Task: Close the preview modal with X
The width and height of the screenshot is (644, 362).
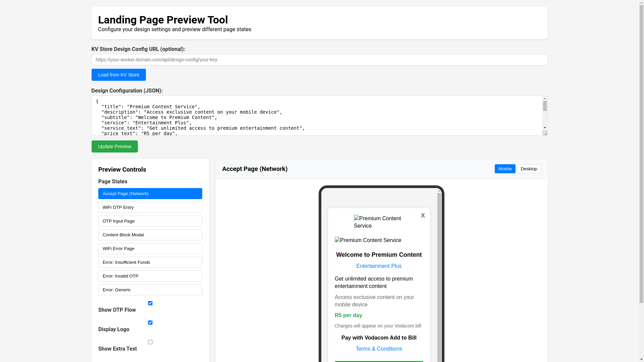Action: [423, 216]
